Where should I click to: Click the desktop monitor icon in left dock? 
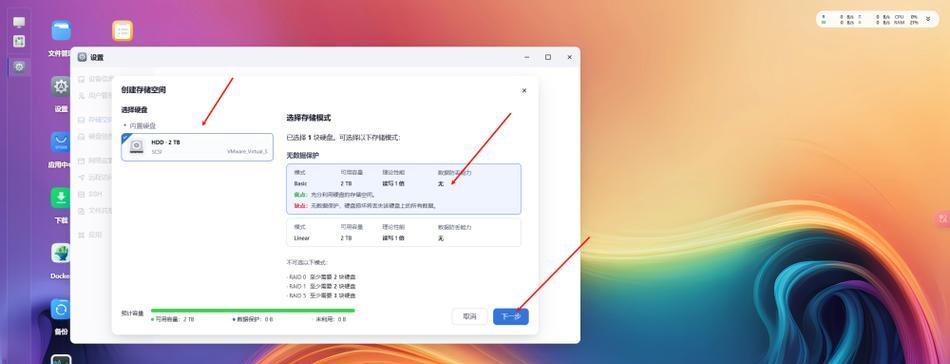coord(19,22)
